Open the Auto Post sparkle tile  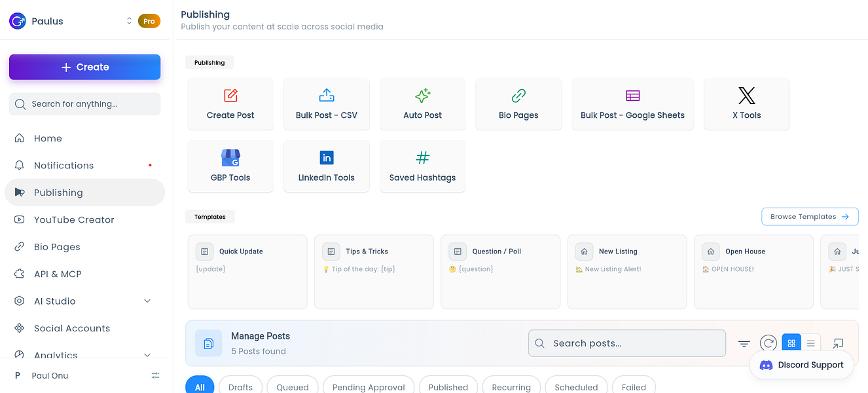(423, 104)
